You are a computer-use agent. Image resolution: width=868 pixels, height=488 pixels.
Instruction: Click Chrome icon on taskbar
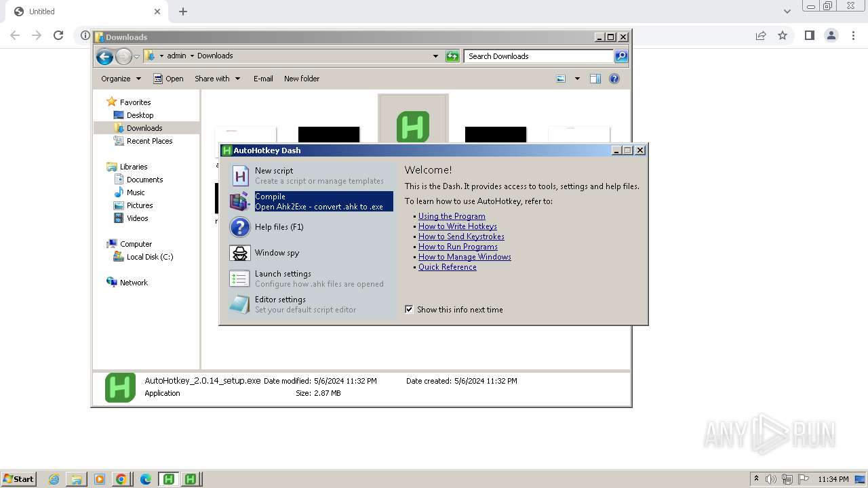[121, 479]
